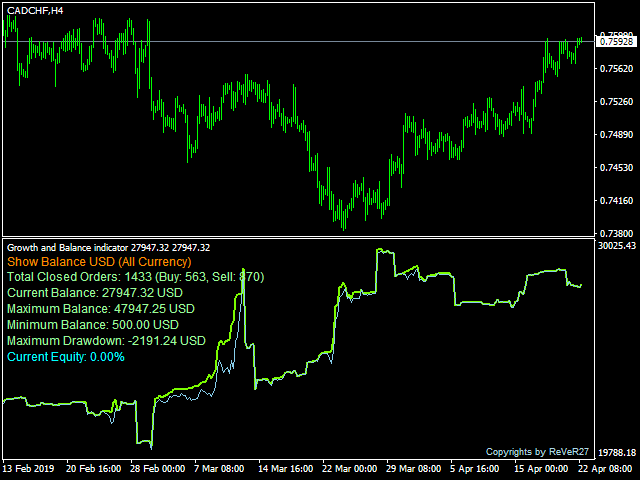Click the horizontal current price line
The height and width of the screenshot is (480, 640).
coord(298,42)
